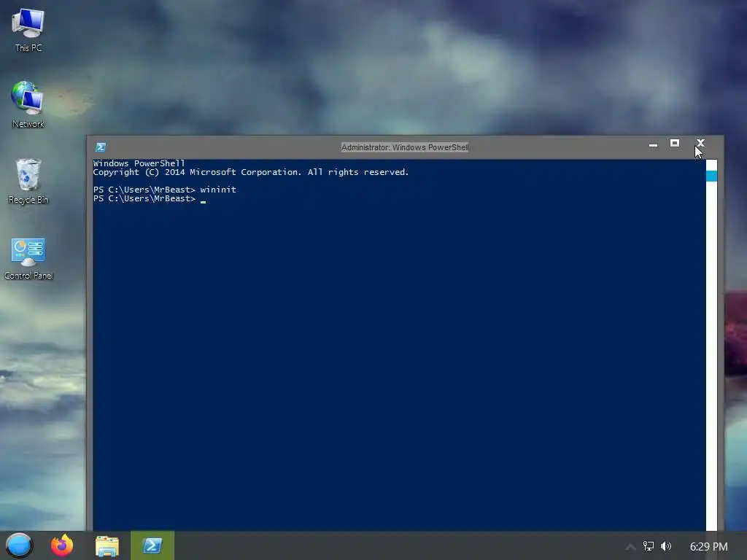
Task: Click the wininit command text
Action: coord(218,190)
